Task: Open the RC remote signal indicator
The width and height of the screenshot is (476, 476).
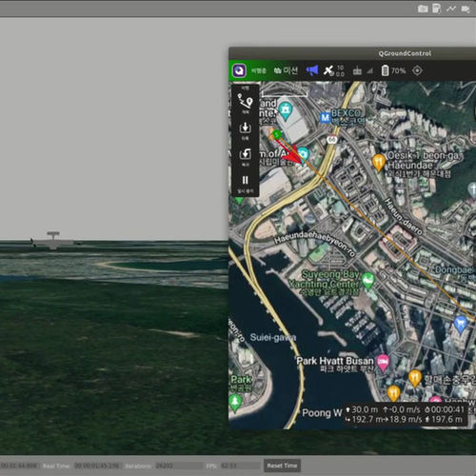Action: point(363,70)
